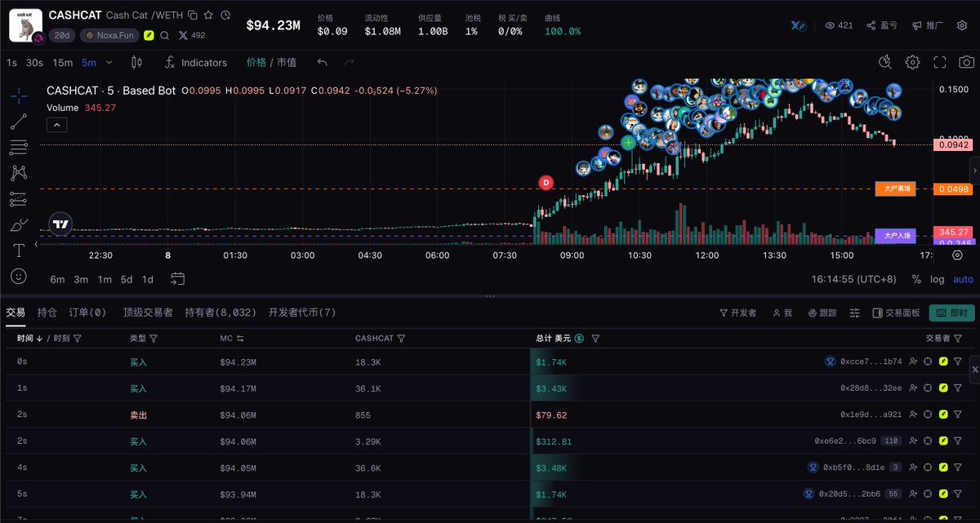This screenshot has width=980, height=523.
Task: Toggle percent scale on chart
Action: click(916, 279)
